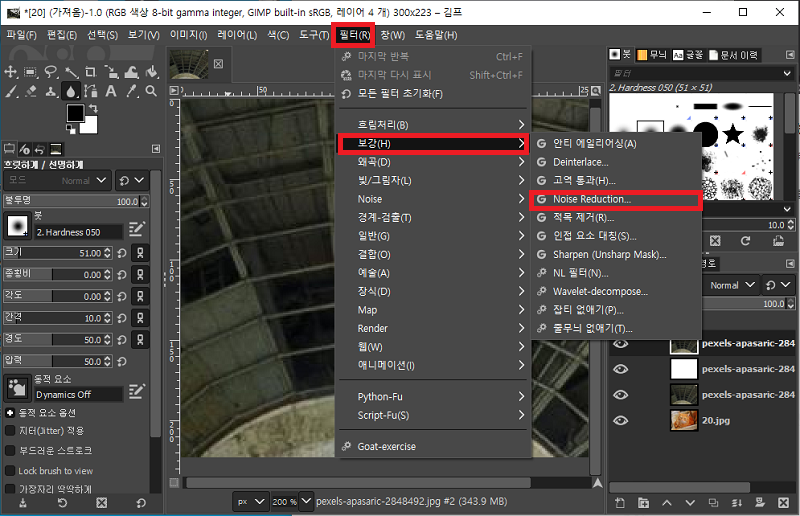Open the 흐림처리(B) submenu
Image resolution: width=800 pixels, height=516 pixels.
433,125
